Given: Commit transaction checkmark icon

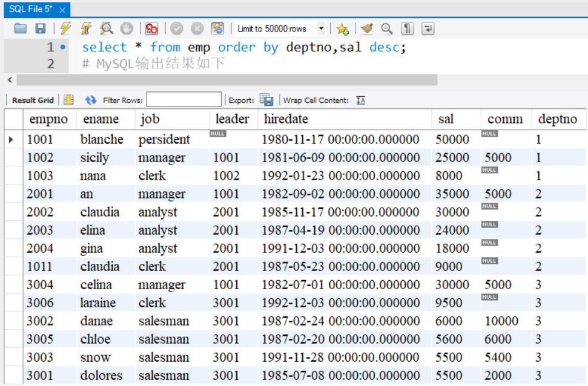Looking at the screenshot, I should [x=177, y=28].
